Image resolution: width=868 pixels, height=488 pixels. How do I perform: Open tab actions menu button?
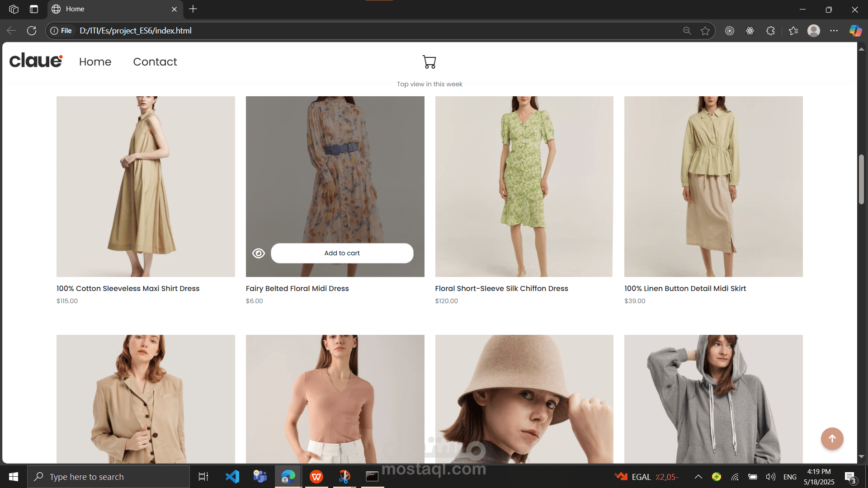(x=34, y=9)
